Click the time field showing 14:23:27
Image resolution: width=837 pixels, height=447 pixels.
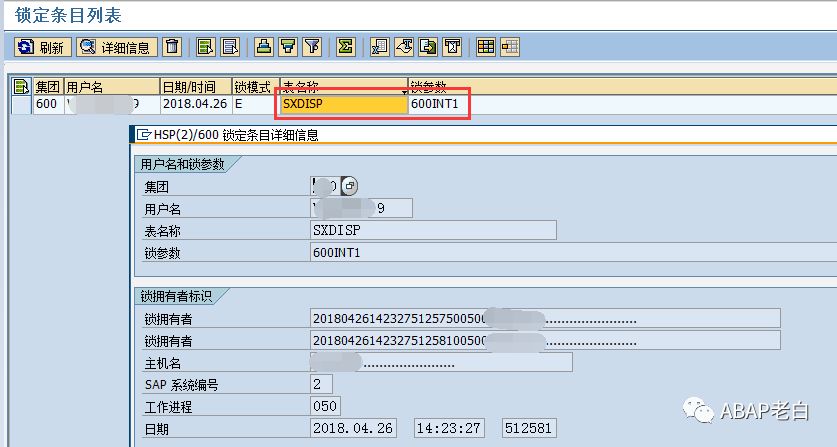(x=449, y=428)
